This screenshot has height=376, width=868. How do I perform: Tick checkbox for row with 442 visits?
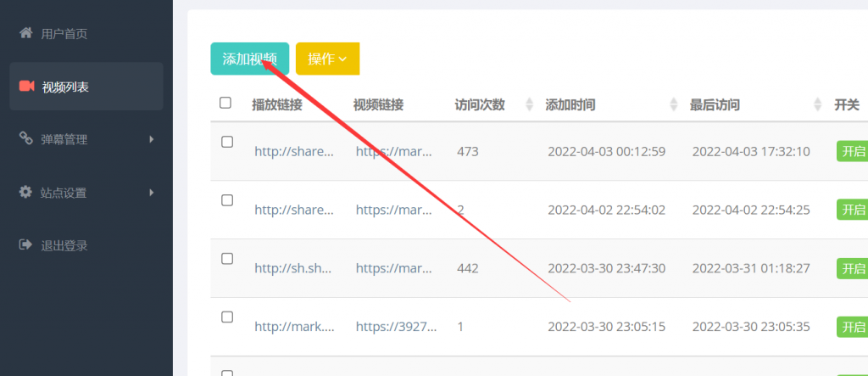click(227, 258)
